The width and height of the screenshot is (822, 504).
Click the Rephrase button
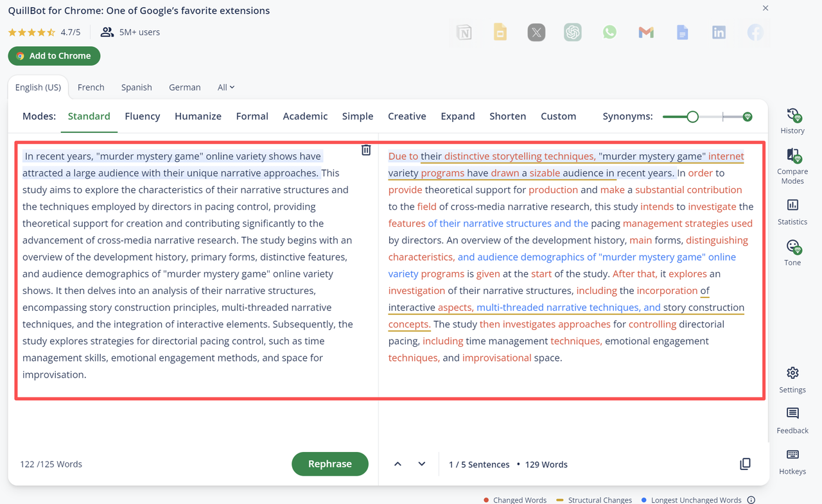tap(330, 464)
